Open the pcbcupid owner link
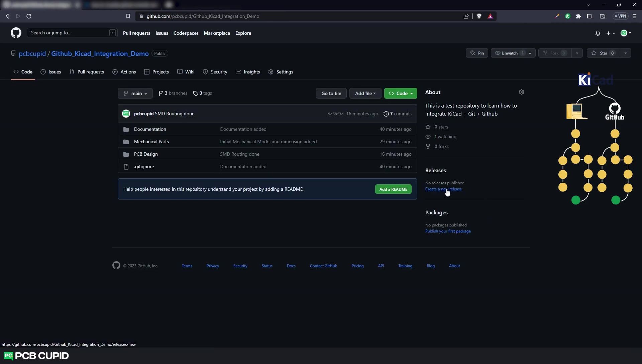Screen dimensions: 642x364 [32, 53]
